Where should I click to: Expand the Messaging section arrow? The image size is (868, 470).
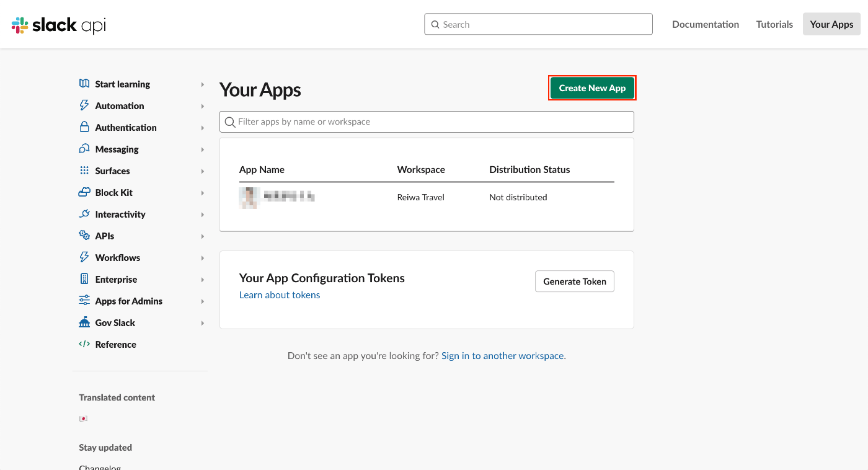coord(203,149)
